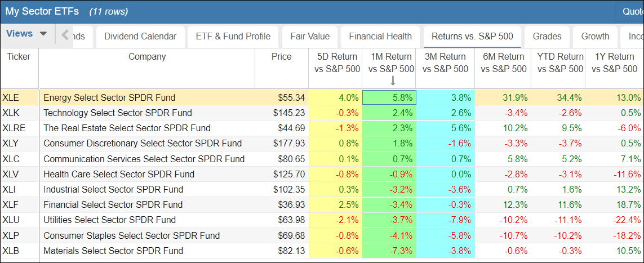Viewport: 644px width, 263px height.
Task: Click XLE 6M return cell 31.9%
Action: 503,97
